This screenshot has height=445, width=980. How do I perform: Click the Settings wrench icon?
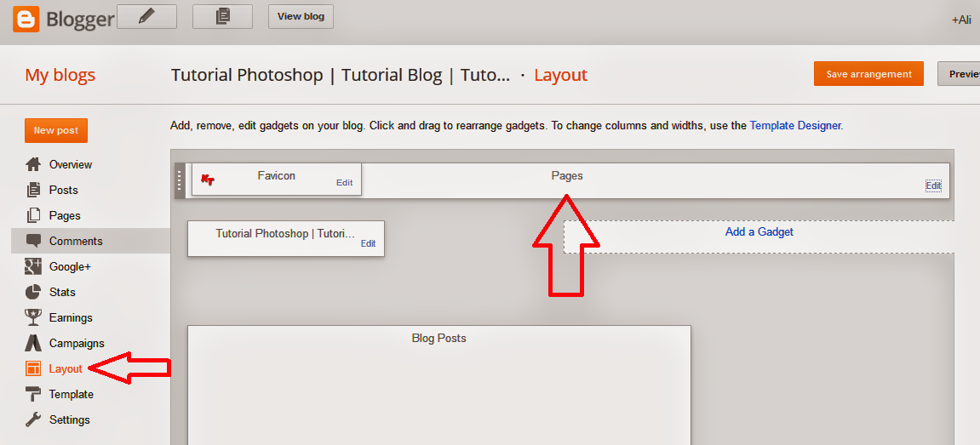(x=33, y=419)
